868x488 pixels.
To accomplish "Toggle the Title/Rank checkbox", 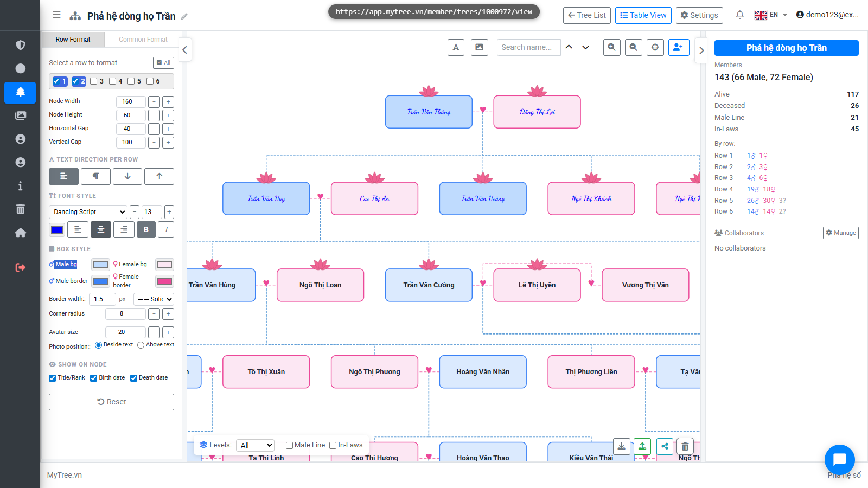I will [53, 378].
